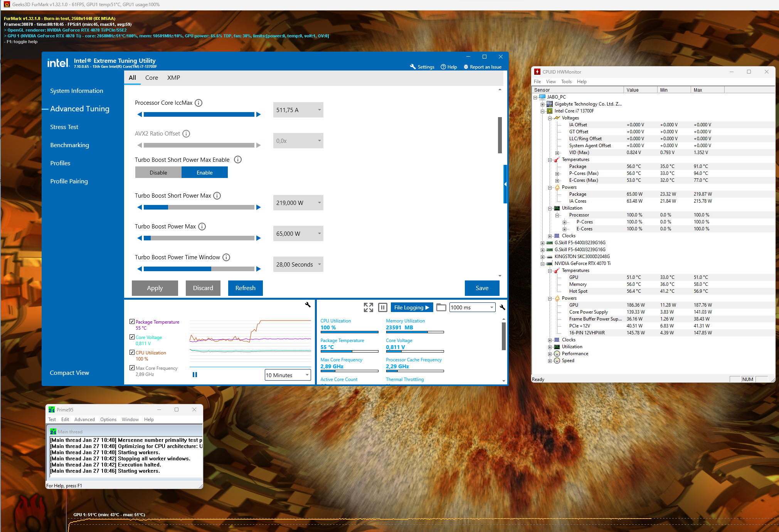Screen dimensions: 779x532
Task: Switch to the Core tab
Action: tap(151, 77)
